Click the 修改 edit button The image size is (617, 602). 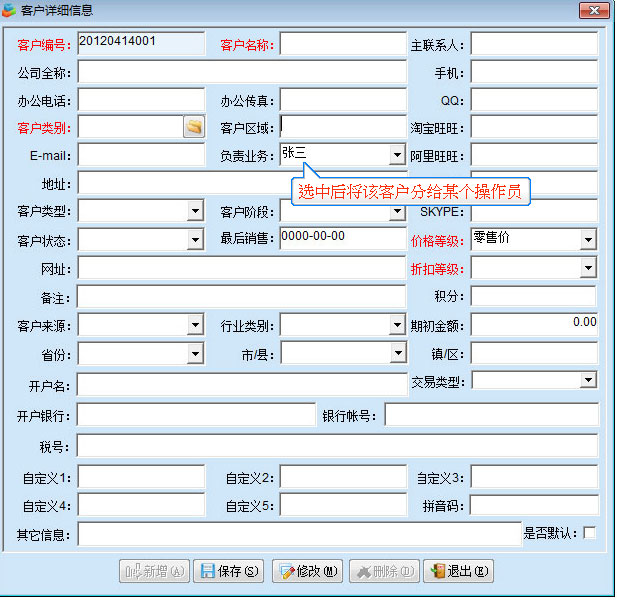[x=307, y=571]
